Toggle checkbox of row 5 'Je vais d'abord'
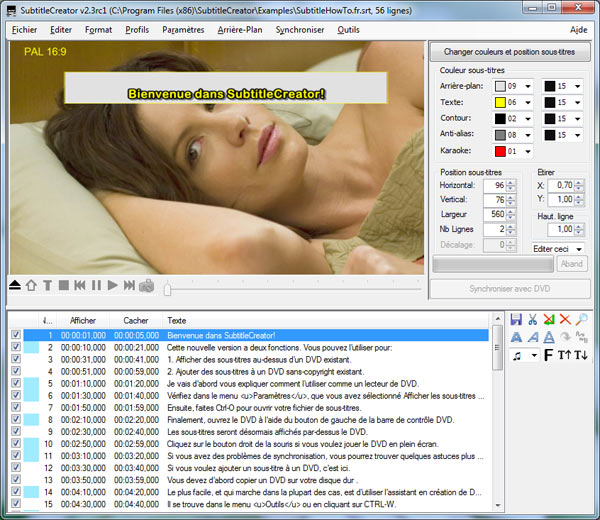Image resolution: width=600 pixels, height=520 pixels. click(x=16, y=383)
